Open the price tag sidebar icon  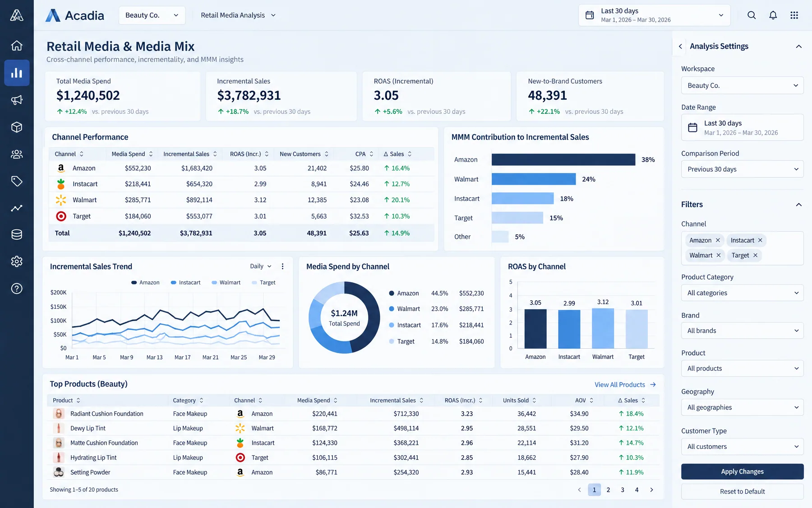[x=17, y=181]
